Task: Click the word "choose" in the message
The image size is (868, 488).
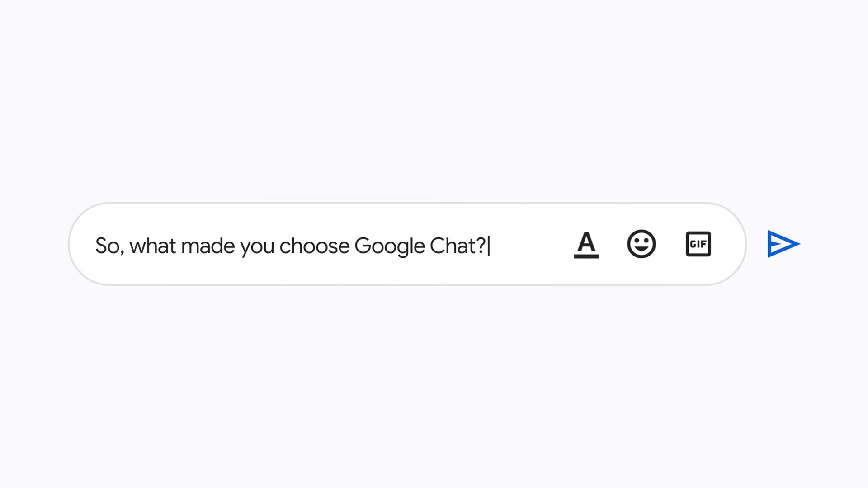Action: click(x=314, y=246)
